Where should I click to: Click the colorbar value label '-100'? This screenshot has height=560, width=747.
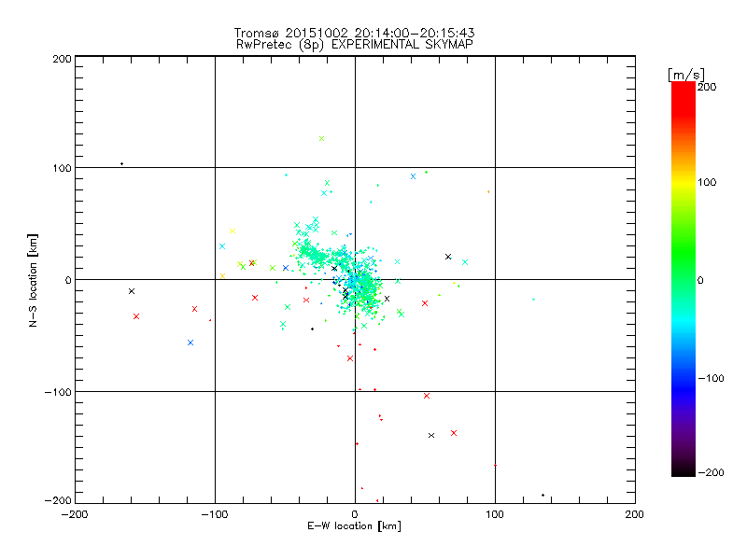click(711, 378)
